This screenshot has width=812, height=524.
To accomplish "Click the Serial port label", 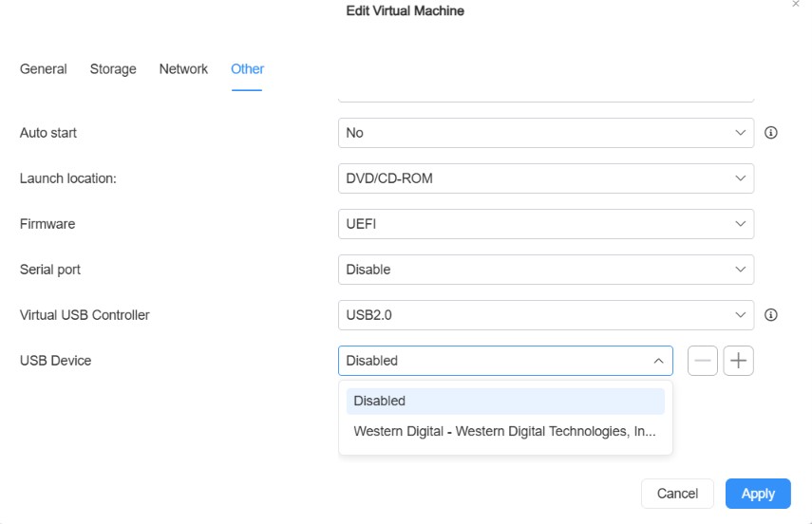I will 50,270.
